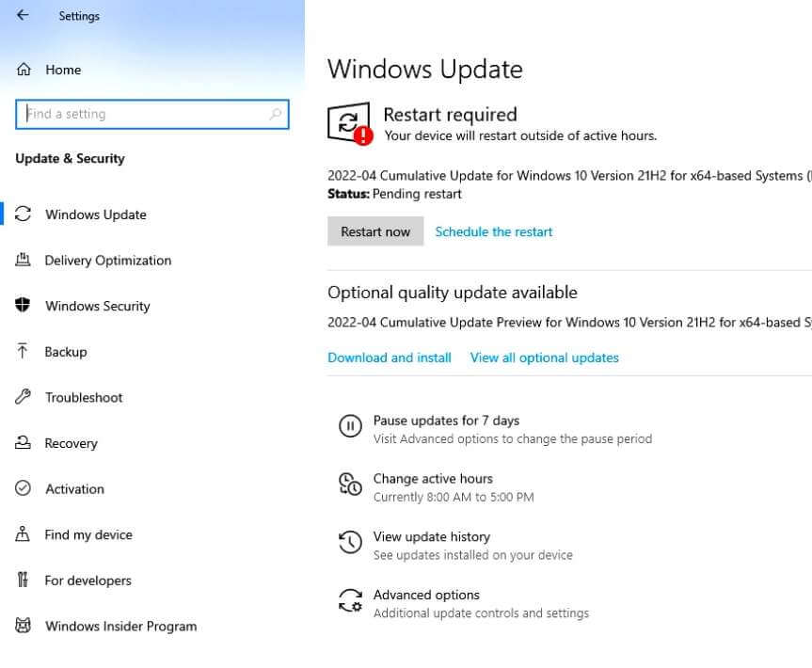Click the clock icon for Change active hours
Viewport: 812px width, 668px height.
pyautogui.click(x=349, y=485)
